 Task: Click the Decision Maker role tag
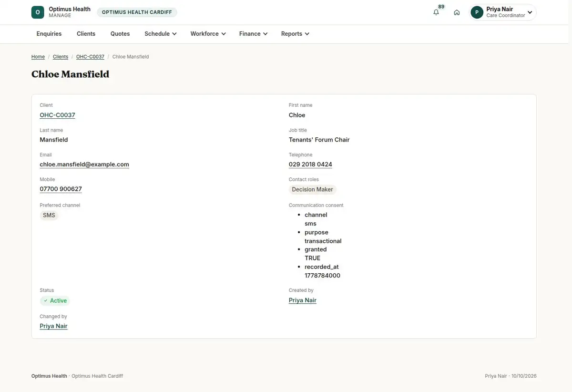(x=312, y=189)
